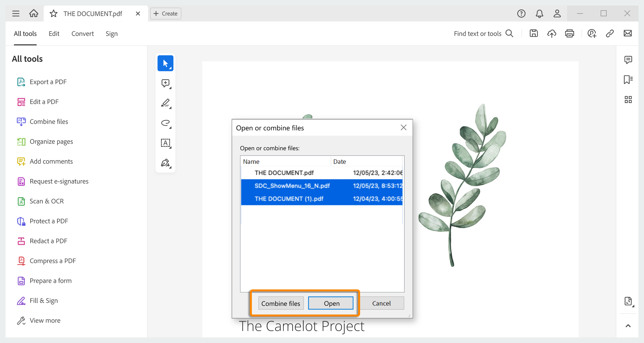Collapse bottom right chevron arrow
Viewport: 644px width, 343px height.
(x=628, y=326)
